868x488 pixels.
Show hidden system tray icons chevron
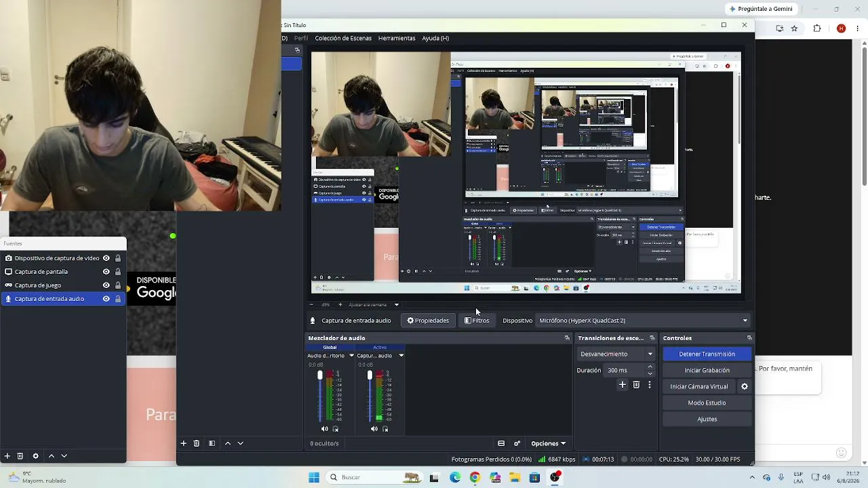(x=752, y=477)
